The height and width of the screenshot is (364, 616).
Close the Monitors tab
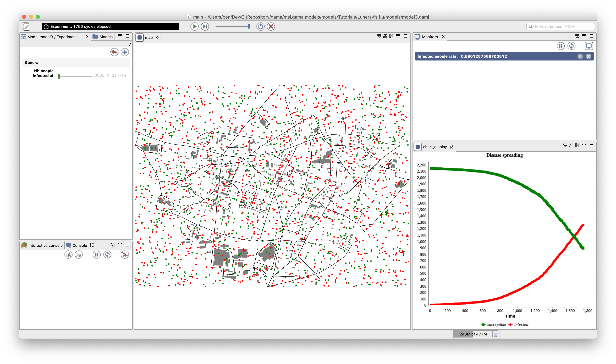click(x=443, y=37)
